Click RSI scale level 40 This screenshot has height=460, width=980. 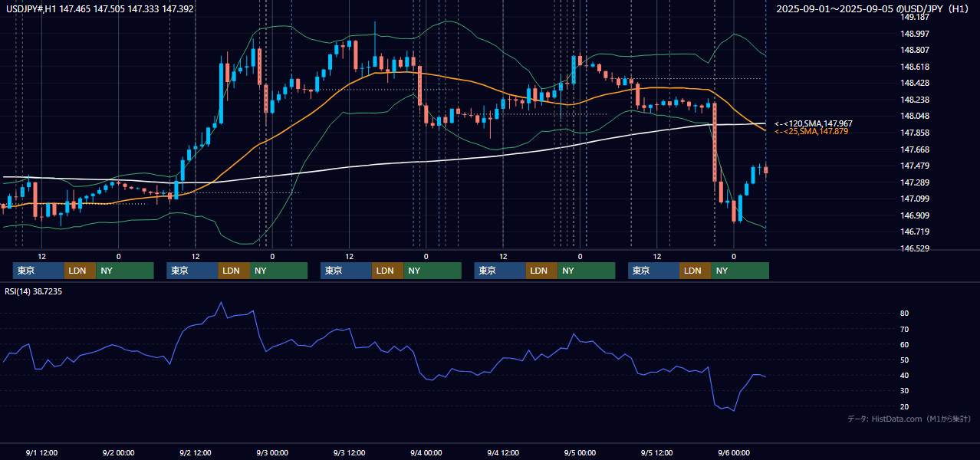905,375
